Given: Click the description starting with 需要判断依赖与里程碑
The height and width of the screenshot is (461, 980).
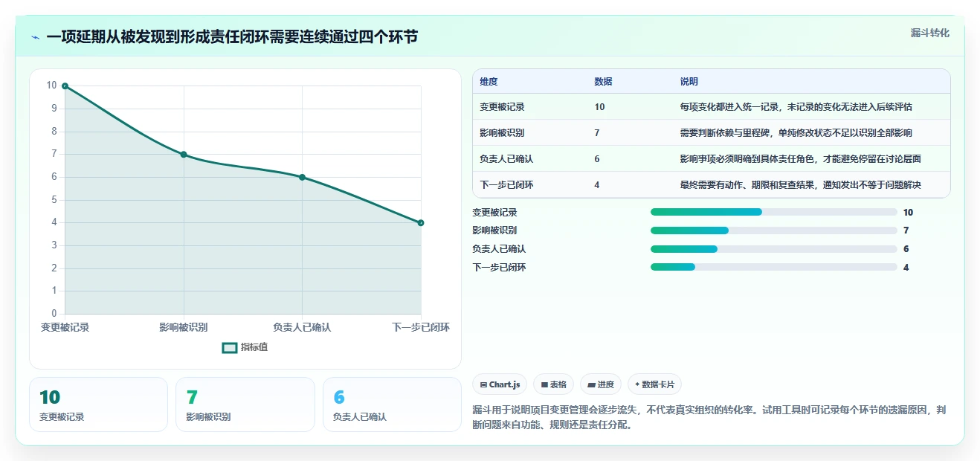Looking at the screenshot, I should [796, 133].
